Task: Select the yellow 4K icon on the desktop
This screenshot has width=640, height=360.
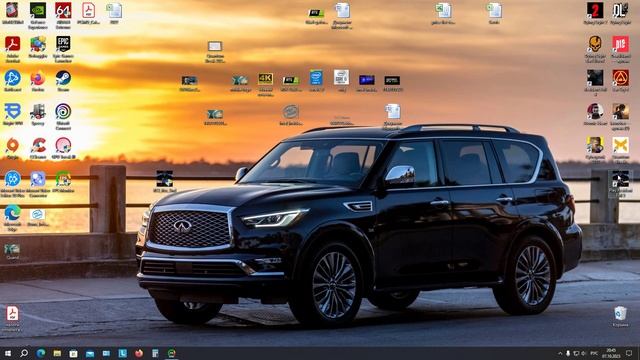Action: click(x=265, y=84)
